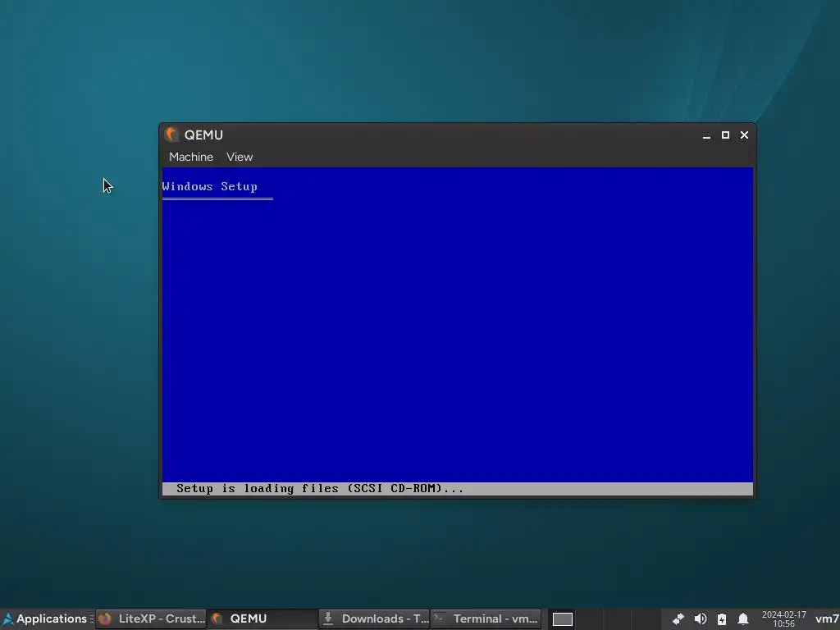840x630 pixels.
Task: Click the terminal prompt icon in taskbar
Action: 439,618
